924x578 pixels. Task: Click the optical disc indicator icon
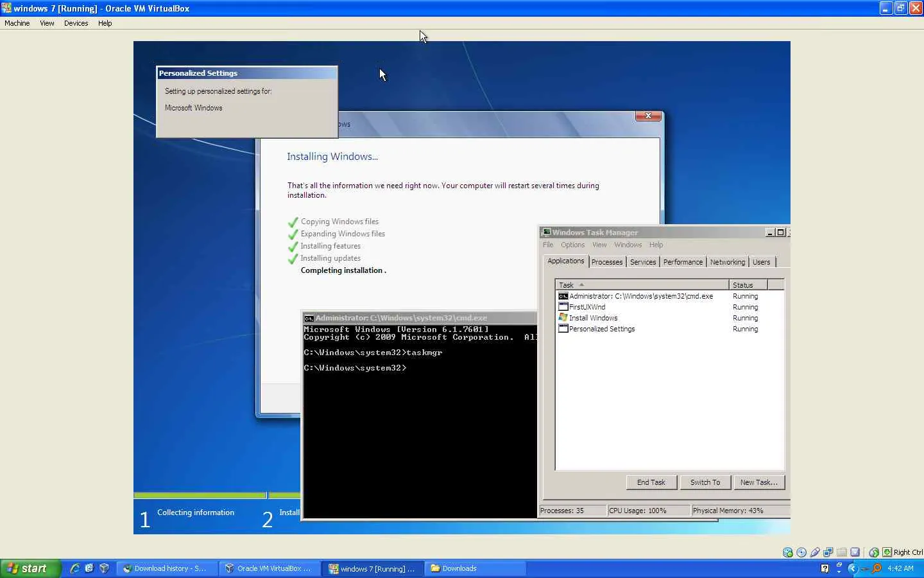pyautogui.click(x=801, y=552)
